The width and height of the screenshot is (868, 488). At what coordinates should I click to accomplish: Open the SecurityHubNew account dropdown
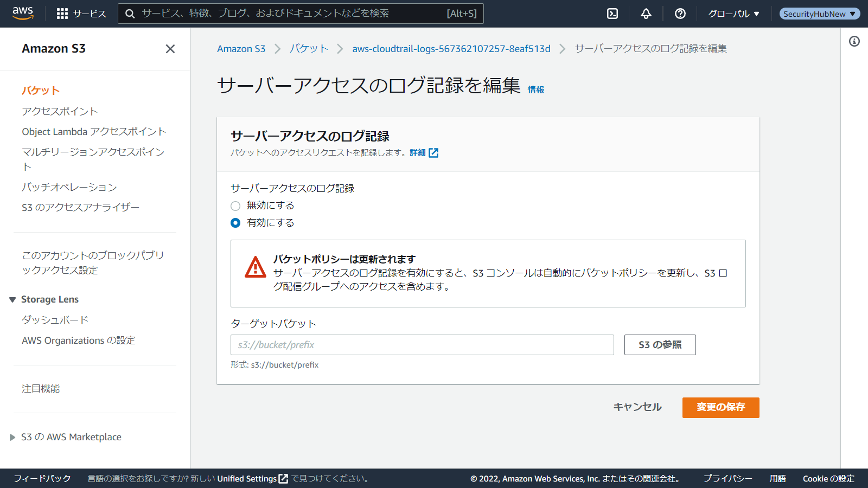(819, 14)
